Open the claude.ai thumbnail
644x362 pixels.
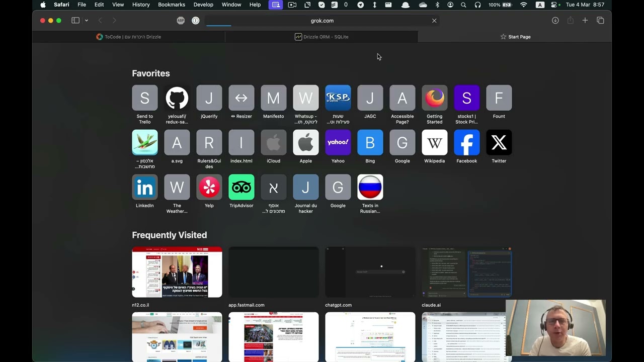click(466, 272)
